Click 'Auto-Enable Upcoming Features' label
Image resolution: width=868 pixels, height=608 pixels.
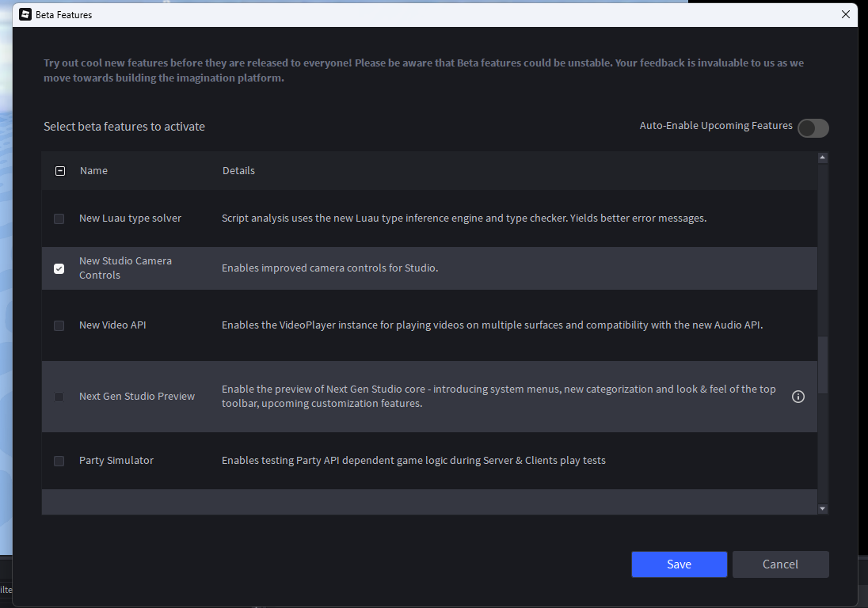[716, 126]
